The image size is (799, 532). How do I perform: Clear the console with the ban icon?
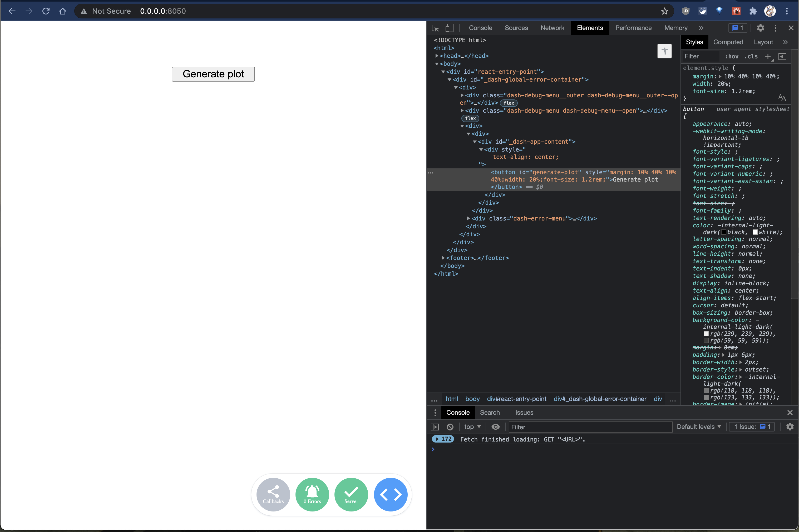pos(450,427)
